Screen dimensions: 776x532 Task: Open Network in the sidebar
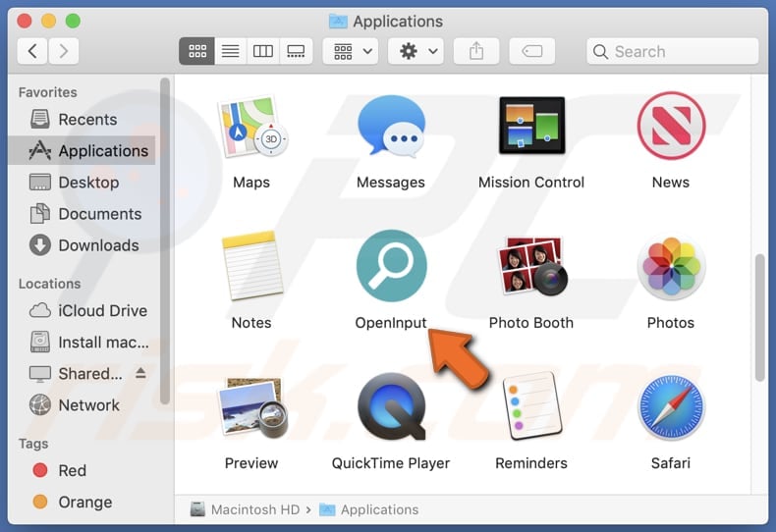(82, 405)
